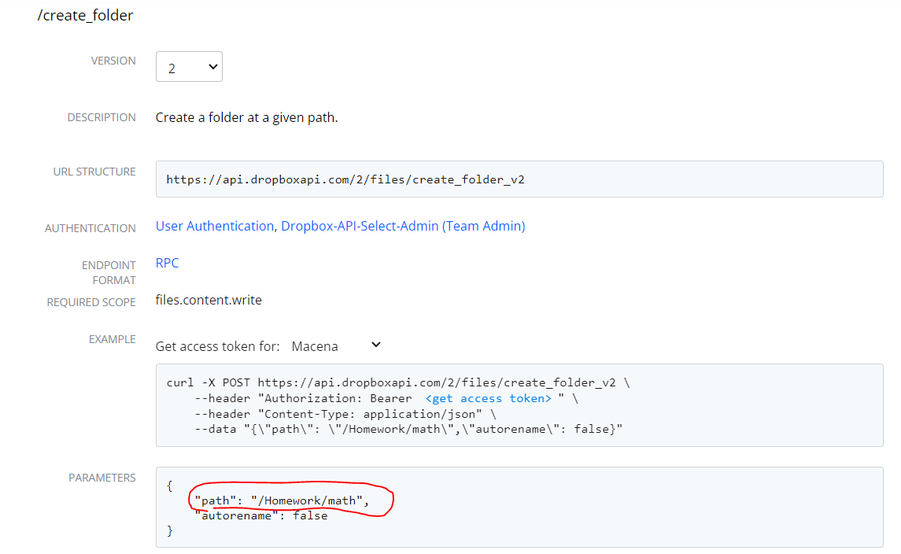This screenshot has height=554, width=901.
Task: Follow the Dropbox-API-Select-Admin (Team Admin) link
Action: (402, 226)
